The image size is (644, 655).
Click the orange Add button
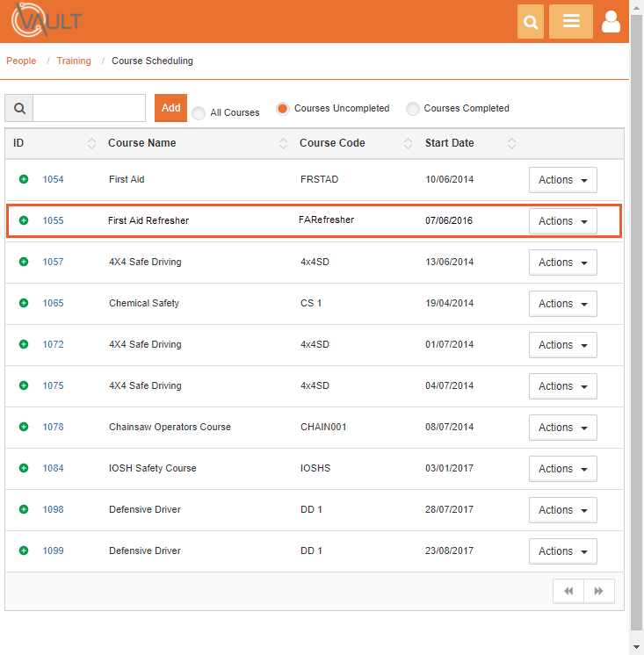(170, 108)
